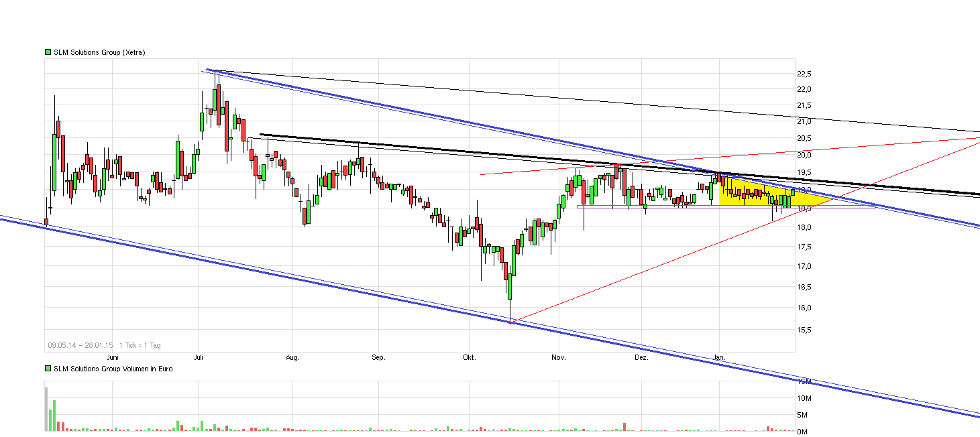Click the '1 Tick = 1 Tag' interval label
The width and height of the screenshot is (980, 437).
(x=140, y=345)
